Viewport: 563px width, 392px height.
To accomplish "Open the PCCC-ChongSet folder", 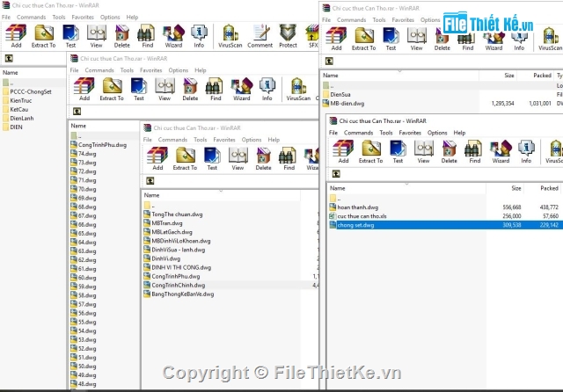I will [x=27, y=91].
